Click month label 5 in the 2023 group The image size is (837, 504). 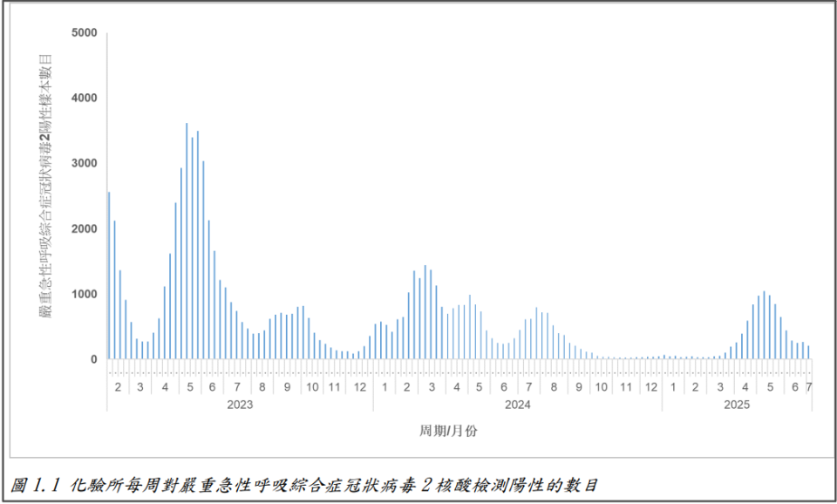[190, 387]
